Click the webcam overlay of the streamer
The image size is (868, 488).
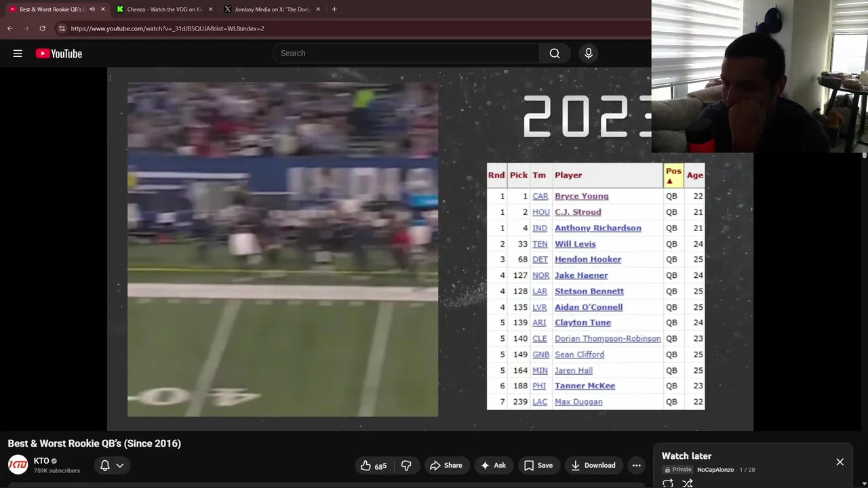[759, 76]
